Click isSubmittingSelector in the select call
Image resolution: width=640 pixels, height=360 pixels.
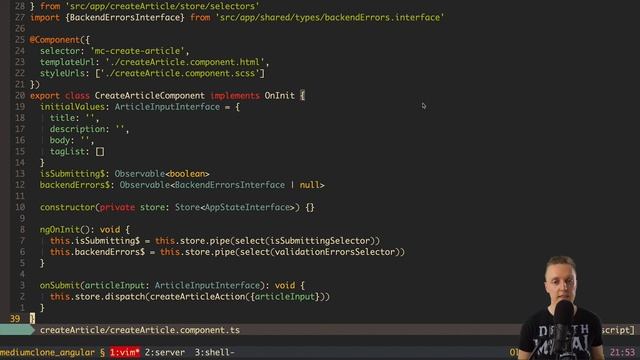pyautogui.click(x=320, y=241)
